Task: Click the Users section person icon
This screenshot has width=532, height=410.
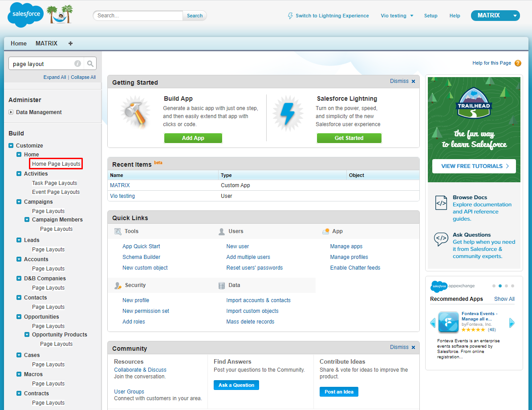Action: pos(222,232)
